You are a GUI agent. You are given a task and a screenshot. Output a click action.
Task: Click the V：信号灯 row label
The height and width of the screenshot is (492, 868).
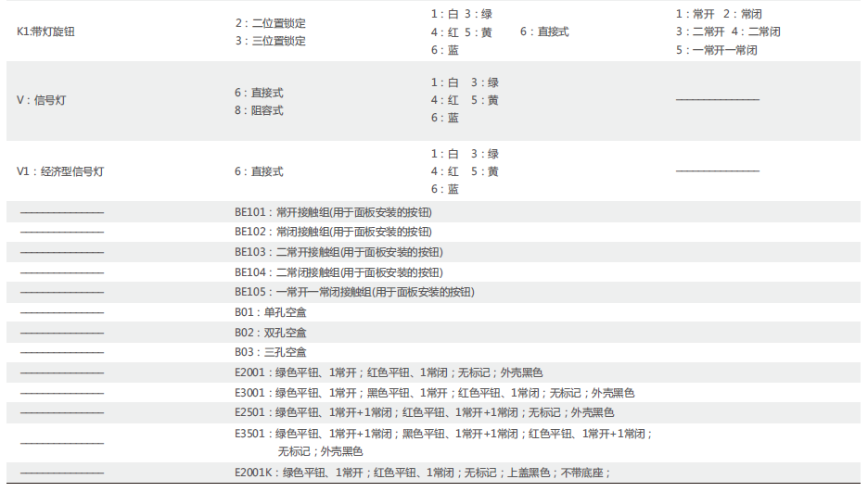41,100
